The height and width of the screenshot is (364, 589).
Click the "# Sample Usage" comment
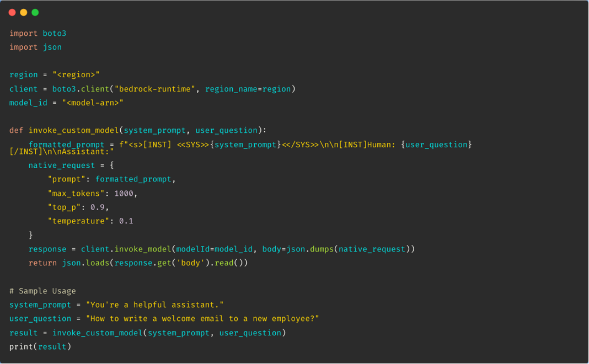[x=42, y=291]
